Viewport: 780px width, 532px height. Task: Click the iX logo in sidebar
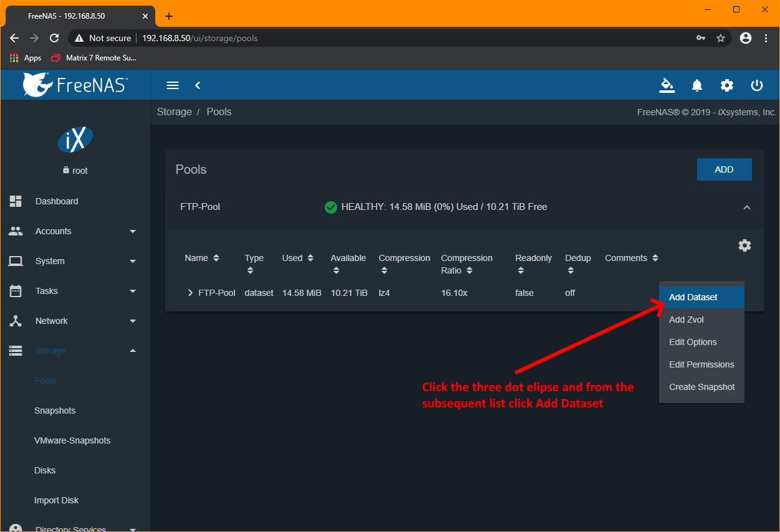(x=75, y=140)
